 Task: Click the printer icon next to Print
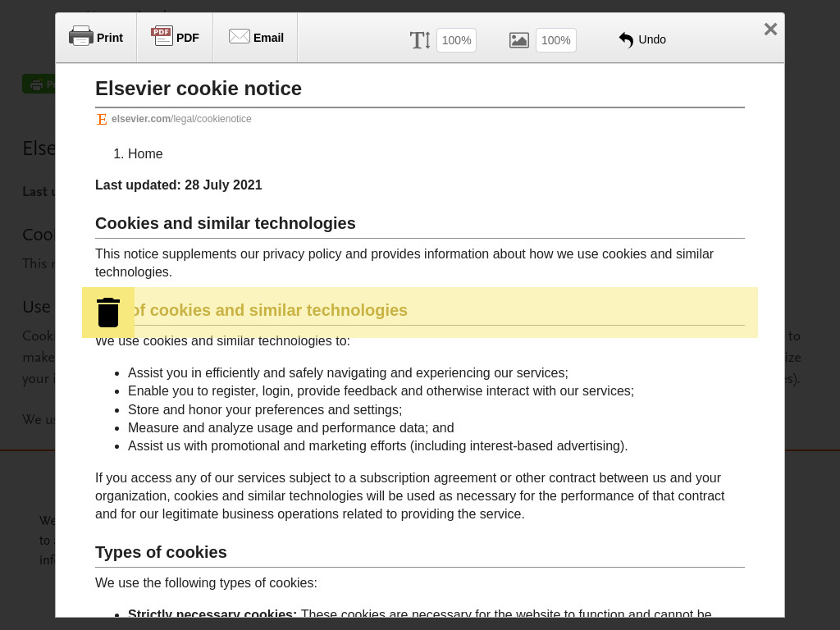[81, 36]
